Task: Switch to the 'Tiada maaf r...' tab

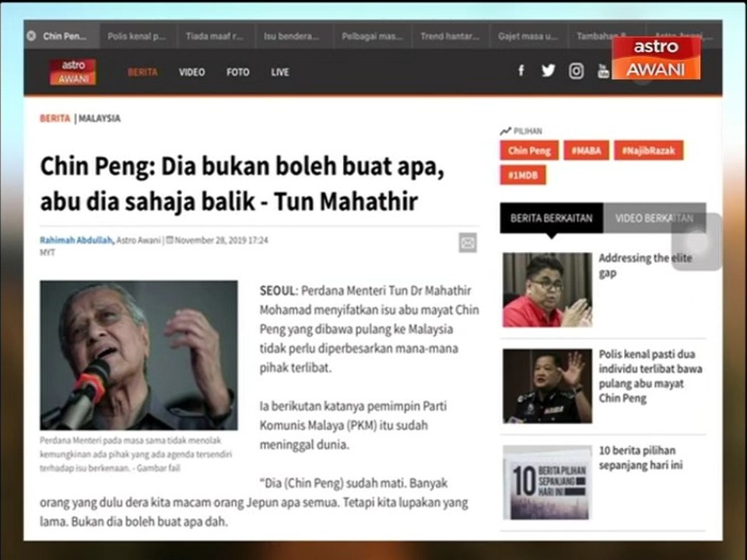Action: [216, 37]
